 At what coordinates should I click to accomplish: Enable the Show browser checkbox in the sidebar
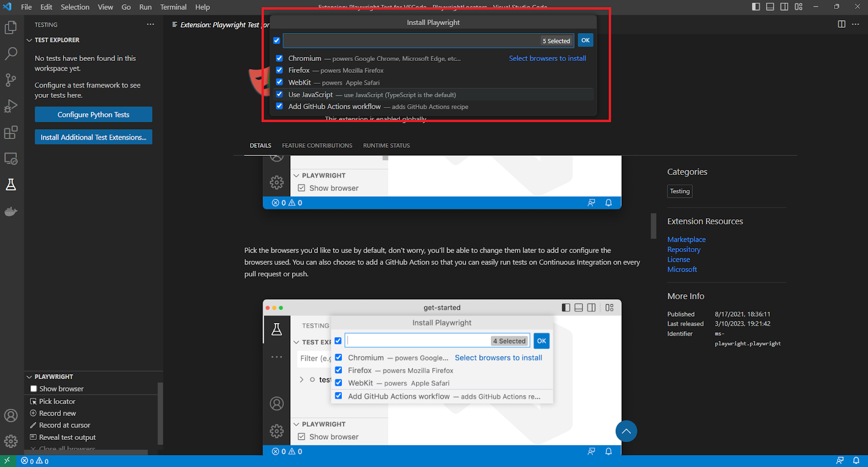[34, 389]
